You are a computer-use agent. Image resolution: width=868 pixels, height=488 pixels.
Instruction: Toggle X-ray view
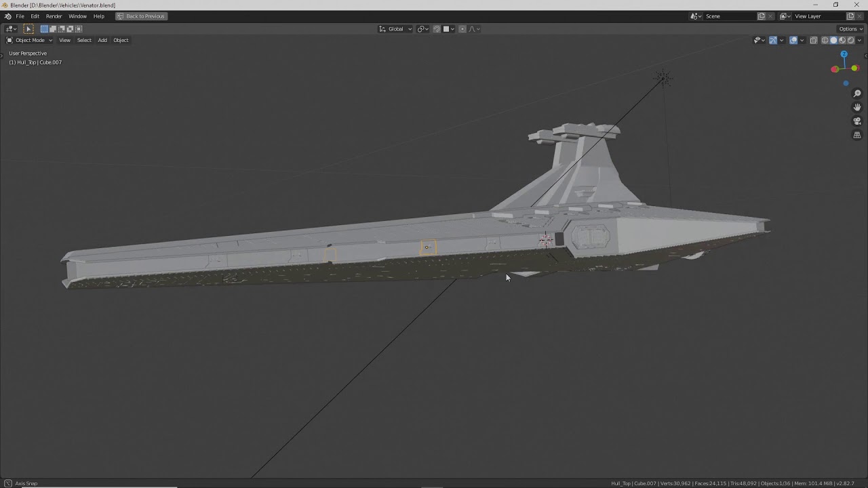814,40
